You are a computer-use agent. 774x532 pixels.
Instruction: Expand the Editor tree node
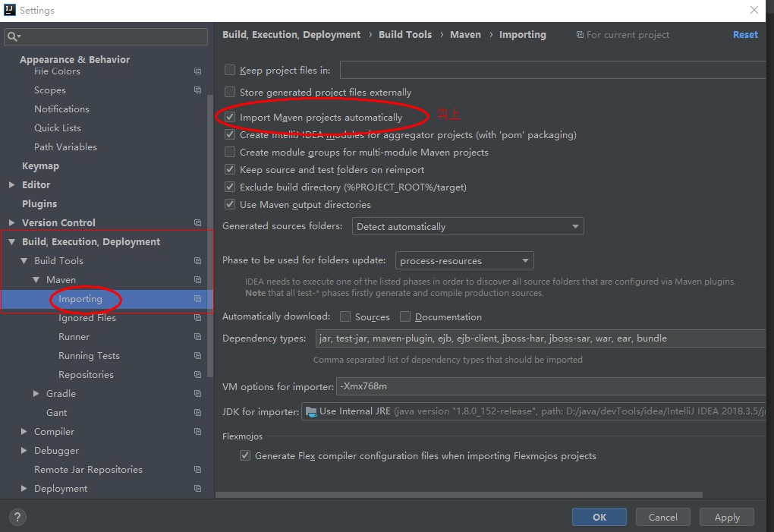point(12,184)
